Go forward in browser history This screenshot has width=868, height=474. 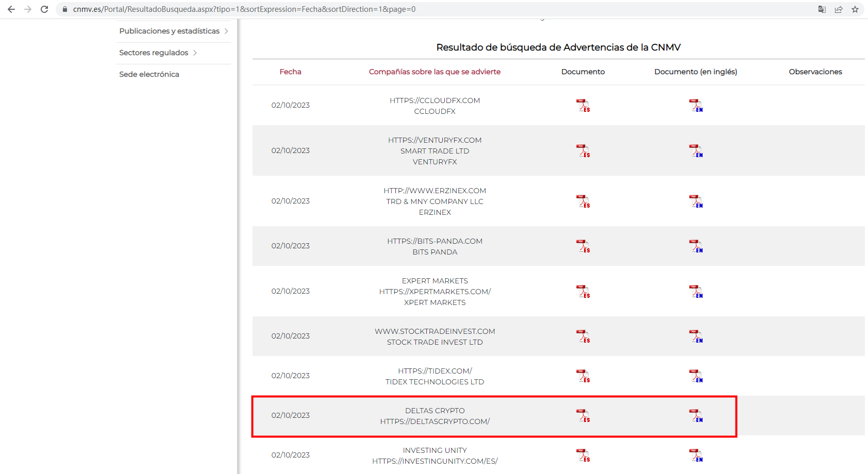[x=28, y=9]
